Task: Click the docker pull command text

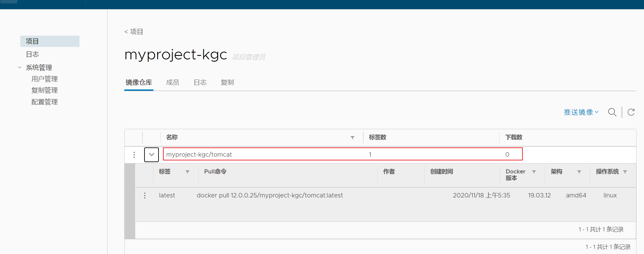Action: pos(270,195)
